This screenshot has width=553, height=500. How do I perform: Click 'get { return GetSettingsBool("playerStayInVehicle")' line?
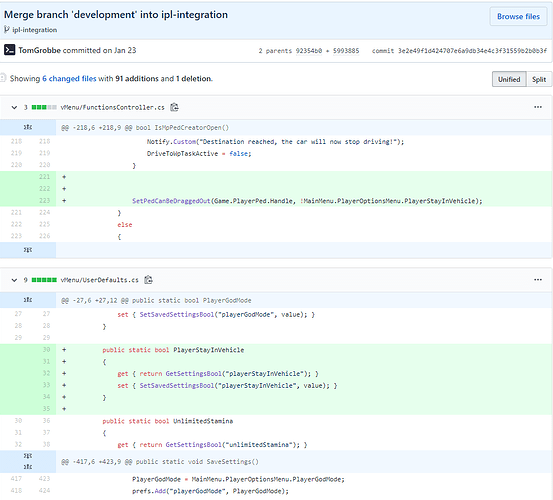(218, 374)
